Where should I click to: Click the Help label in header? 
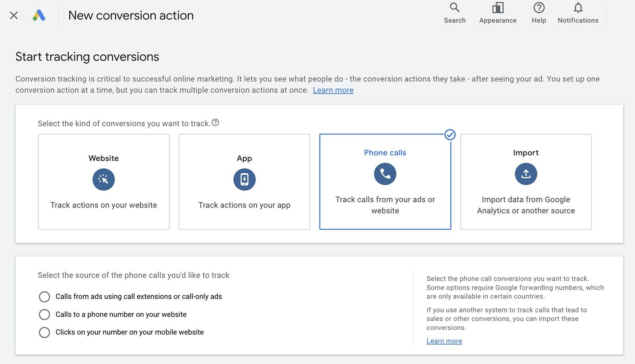pyautogui.click(x=539, y=20)
